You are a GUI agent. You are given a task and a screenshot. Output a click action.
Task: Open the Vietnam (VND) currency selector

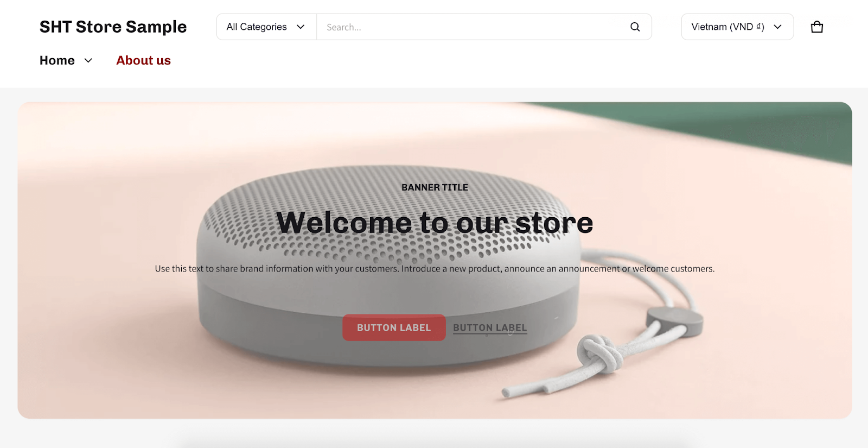tap(737, 27)
